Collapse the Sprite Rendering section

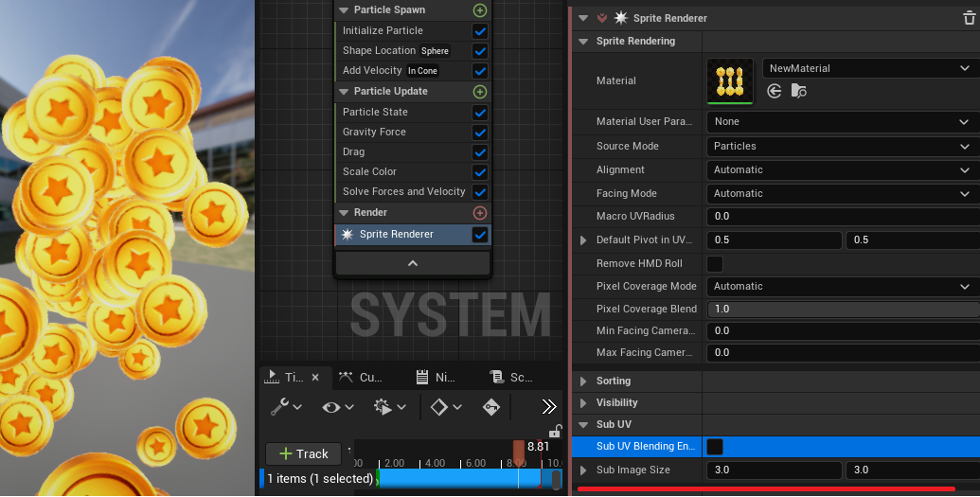(584, 42)
